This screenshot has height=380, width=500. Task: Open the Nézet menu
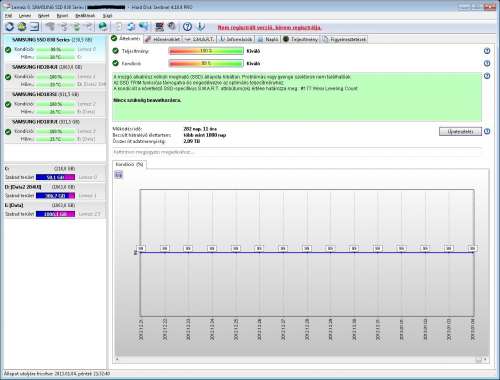(44, 16)
